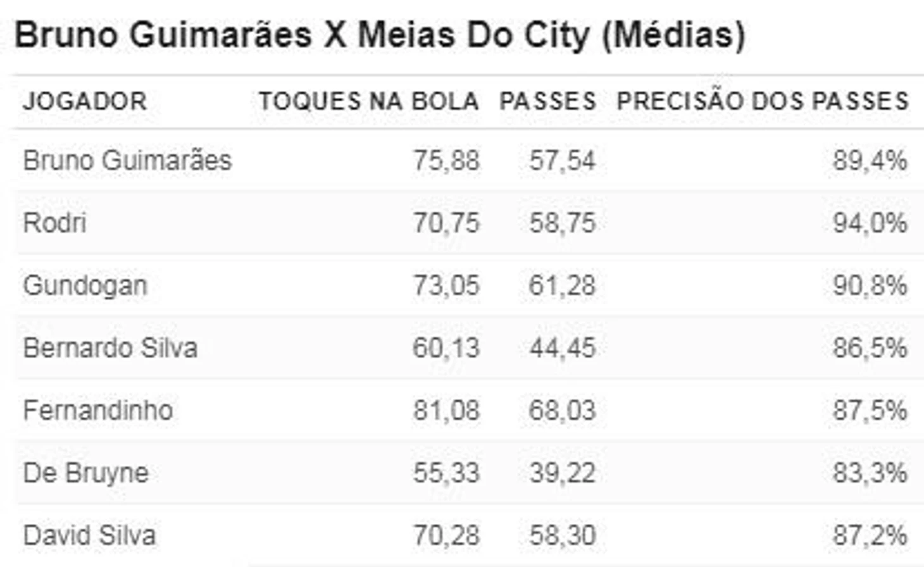
Task: Select David Silva player name
Action: coord(89,535)
